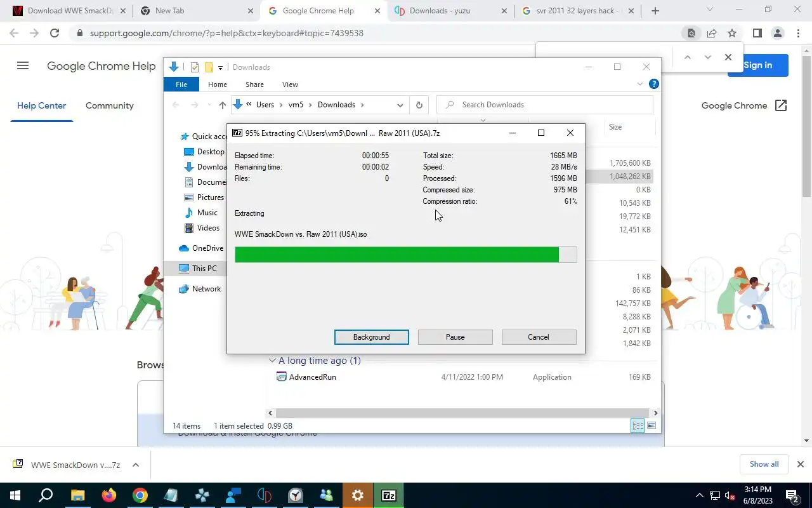This screenshot has width=812, height=508.
Task: Open Chrome side panel icon
Action: tap(757, 33)
